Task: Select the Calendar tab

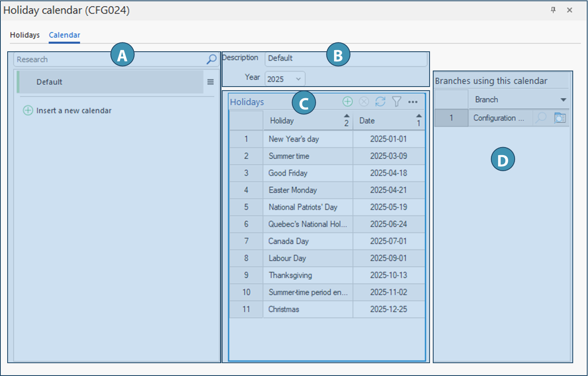Action: [65, 35]
